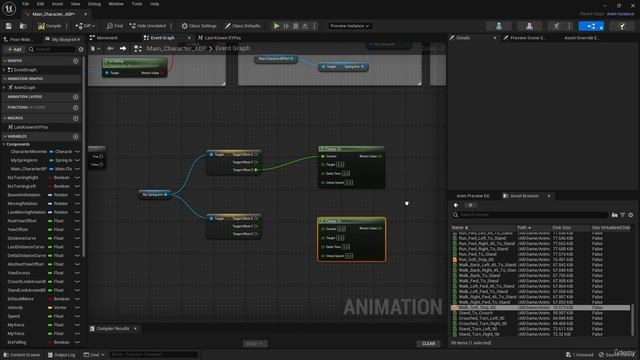This screenshot has width=640, height=360.
Task: Click the graph breadcrumb grid icon
Action: pyautogui.click(x=138, y=49)
